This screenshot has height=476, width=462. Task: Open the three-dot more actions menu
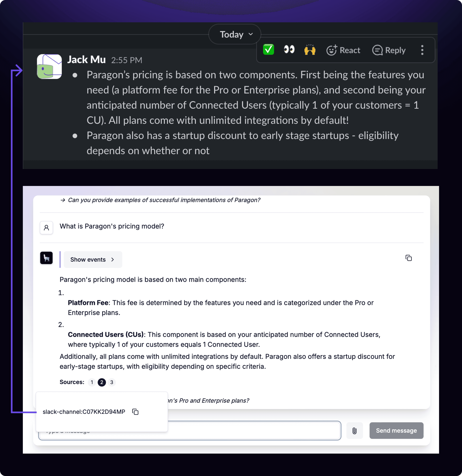(422, 50)
